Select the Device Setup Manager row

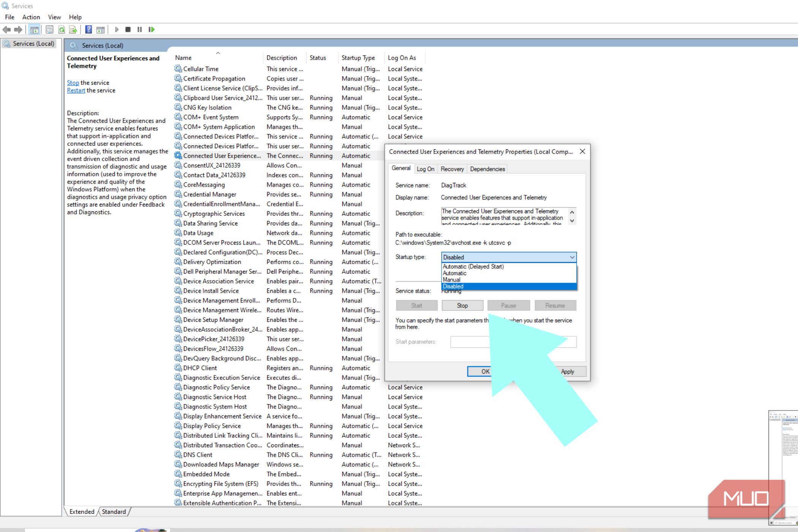point(279,320)
